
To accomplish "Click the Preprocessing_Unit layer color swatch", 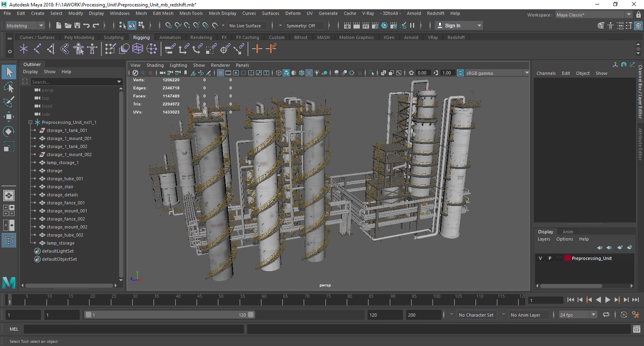I will pos(567,258).
